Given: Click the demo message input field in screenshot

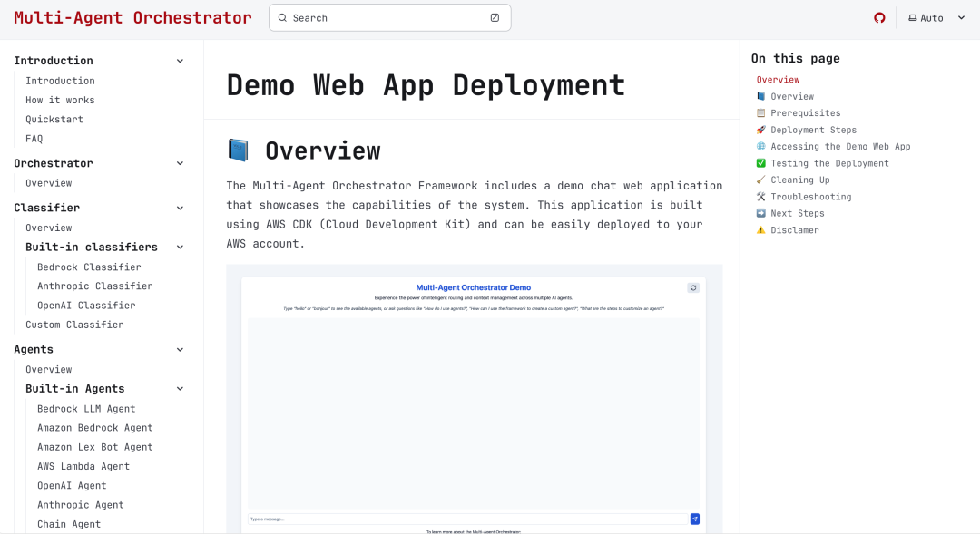Looking at the screenshot, I should click(x=467, y=519).
